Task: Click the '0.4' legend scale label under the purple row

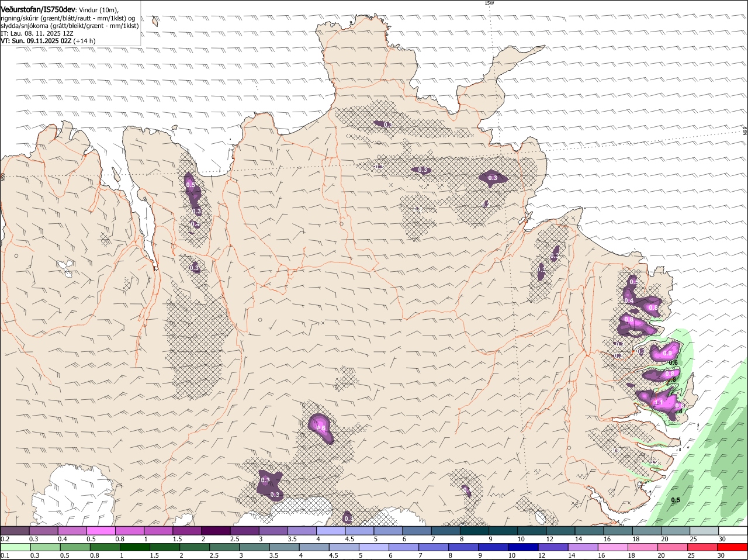Action: 63,539
